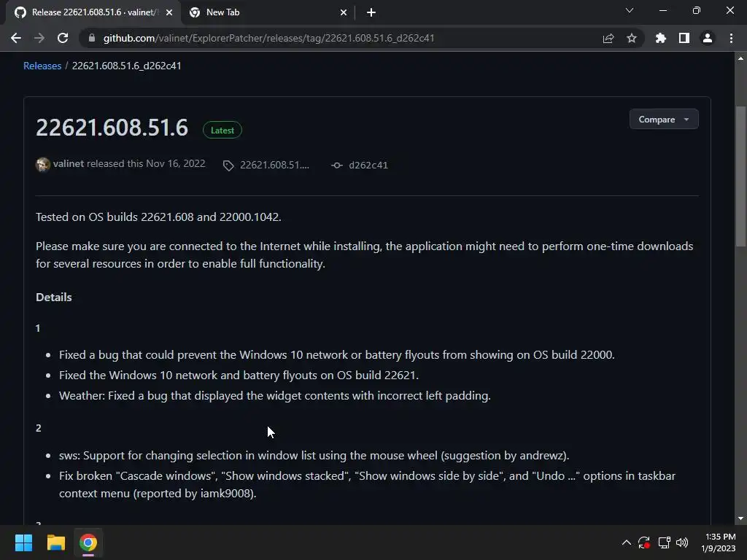Click the tag icon next to 22621.608.51....
The width and height of the screenshot is (747, 560).
pos(228,166)
